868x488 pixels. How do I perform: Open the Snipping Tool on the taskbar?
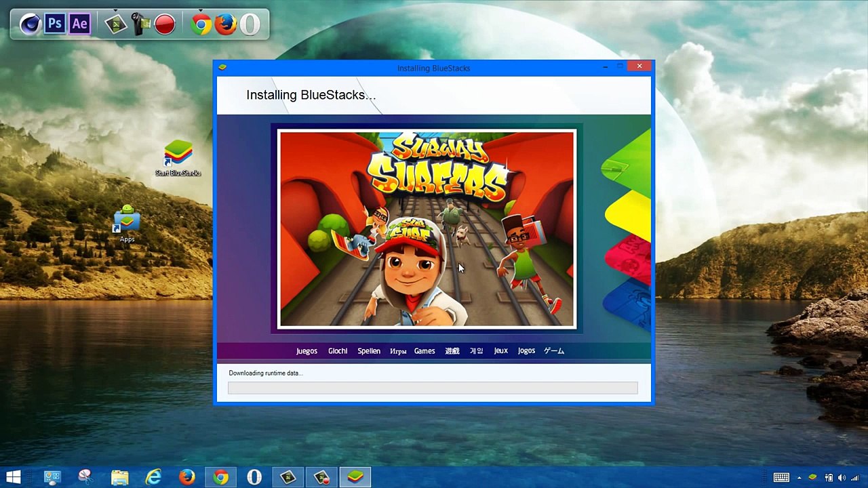(85, 477)
